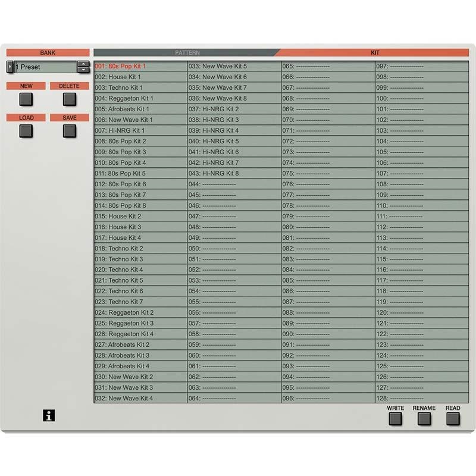The image size is (476, 476).
Task: Switch to the PATTERN tab
Action: pyautogui.click(x=186, y=52)
